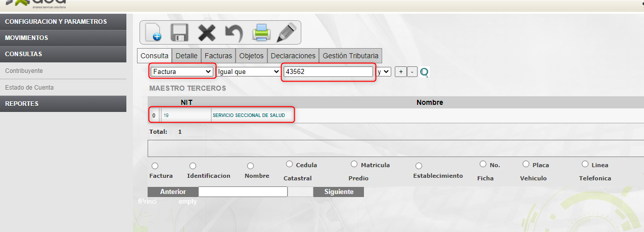Click the search value field containing 43562

[x=328, y=72]
